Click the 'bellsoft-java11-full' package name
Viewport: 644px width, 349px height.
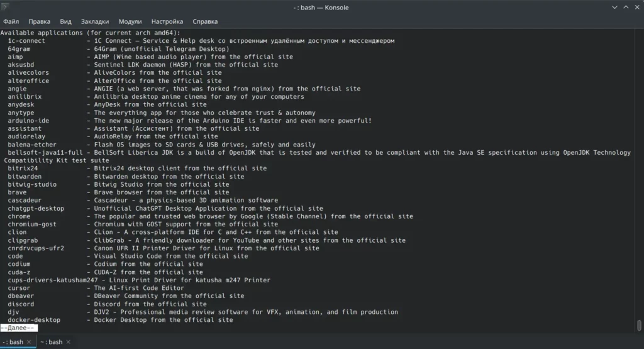tap(45, 152)
